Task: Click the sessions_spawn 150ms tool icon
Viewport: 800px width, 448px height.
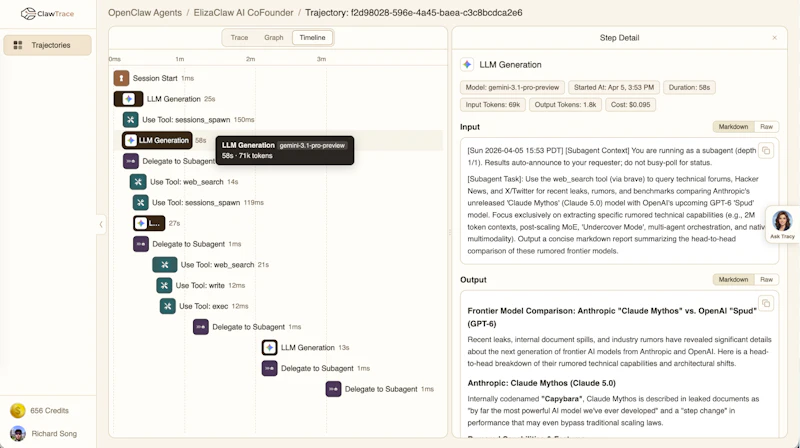Action: click(131, 119)
